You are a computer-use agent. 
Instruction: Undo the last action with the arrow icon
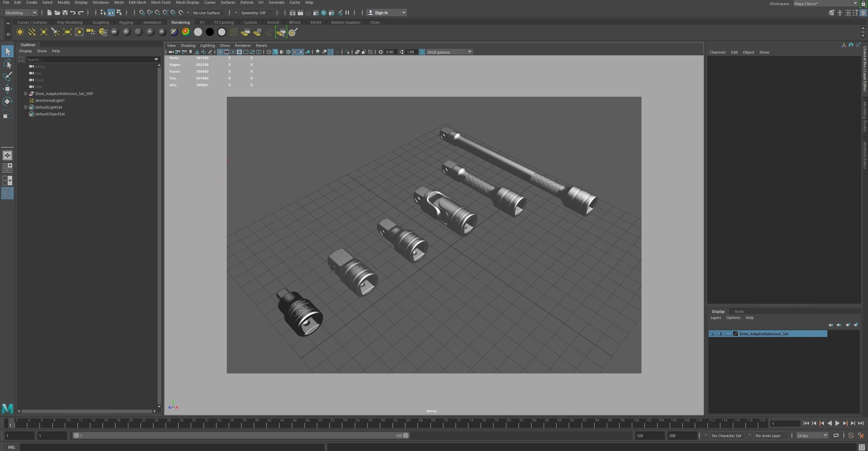click(x=73, y=13)
